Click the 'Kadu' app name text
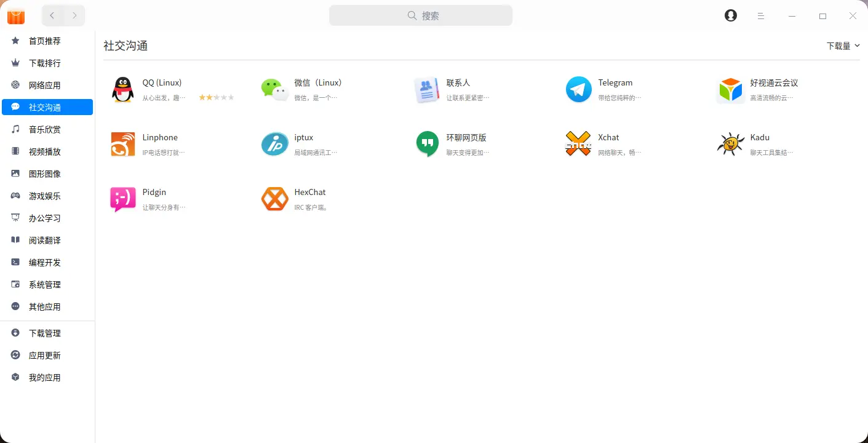 pos(760,137)
